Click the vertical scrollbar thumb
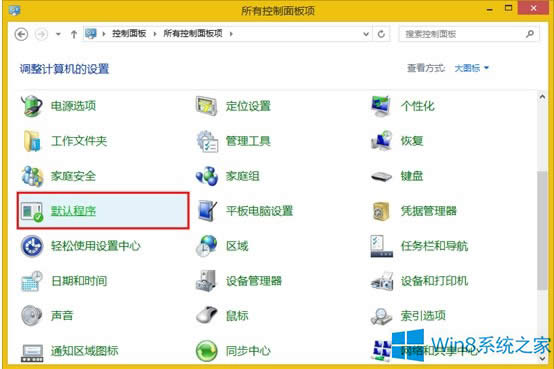This screenshot has height=369, width=554. click(542, 230)
